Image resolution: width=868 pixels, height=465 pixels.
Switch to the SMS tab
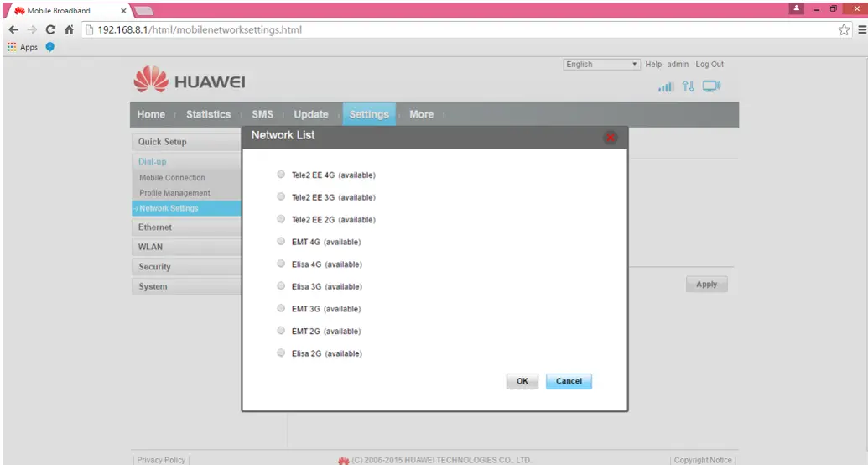(x=262, y=114)
